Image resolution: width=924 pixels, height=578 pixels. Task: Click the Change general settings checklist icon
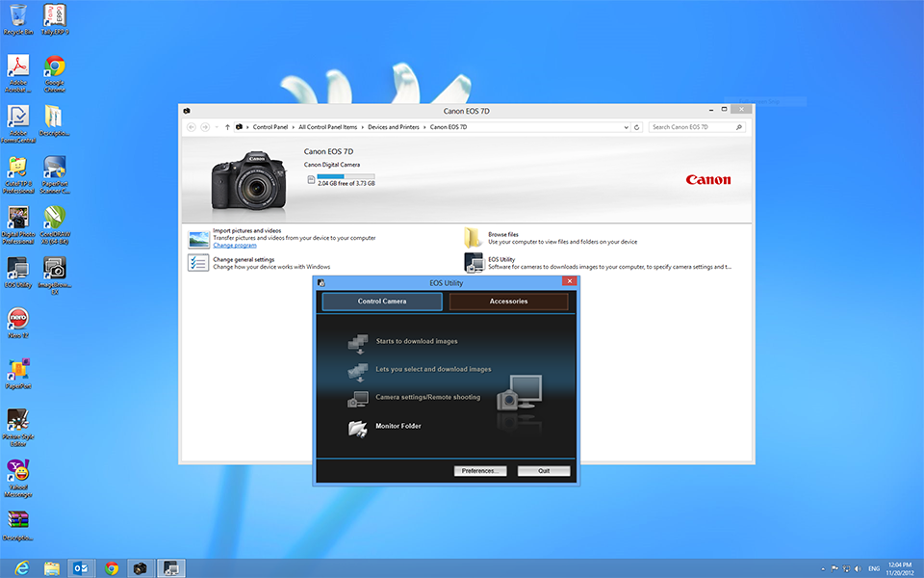(198, 263)
